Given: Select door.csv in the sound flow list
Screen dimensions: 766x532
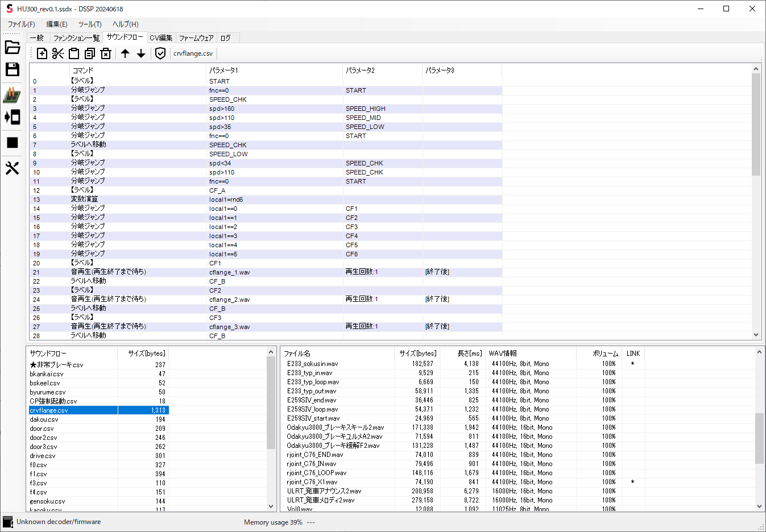Looking at the screenshot, I should point(42,429).
